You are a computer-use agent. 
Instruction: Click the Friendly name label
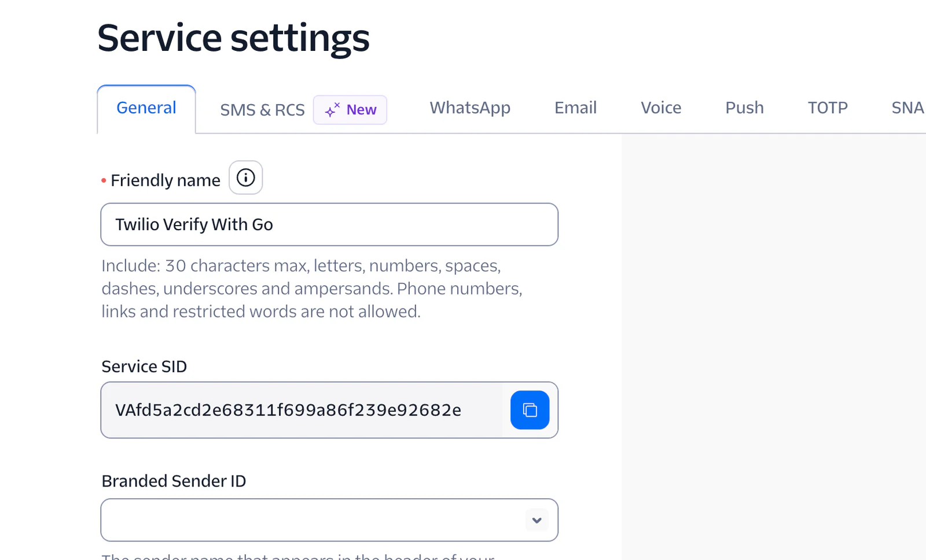(x=165, y=180)
